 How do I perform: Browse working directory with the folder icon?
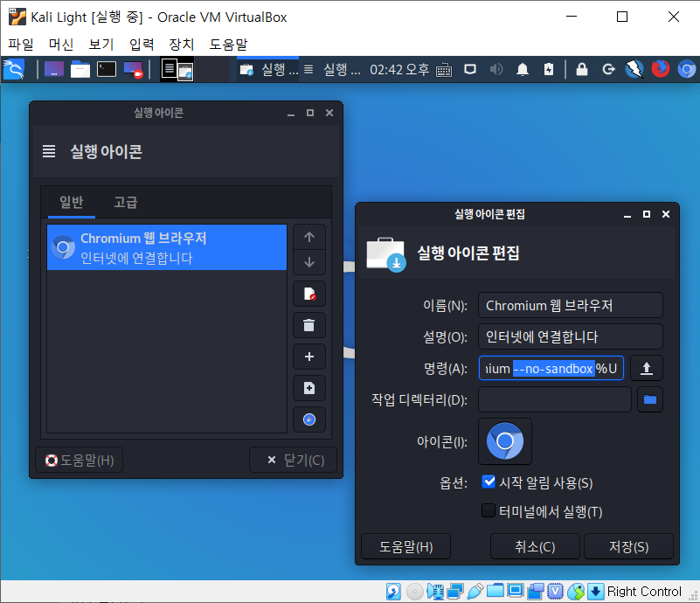coord(650,399)
